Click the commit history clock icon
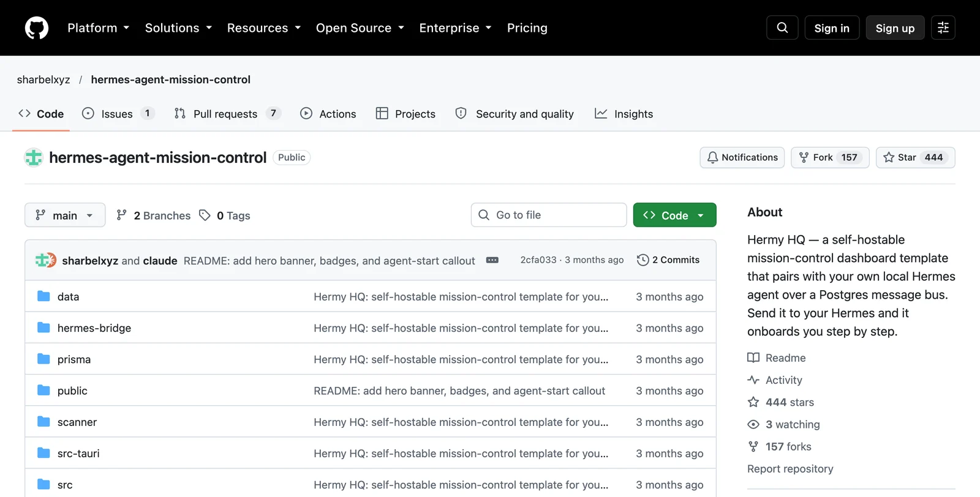 click(x=643, y=260)
